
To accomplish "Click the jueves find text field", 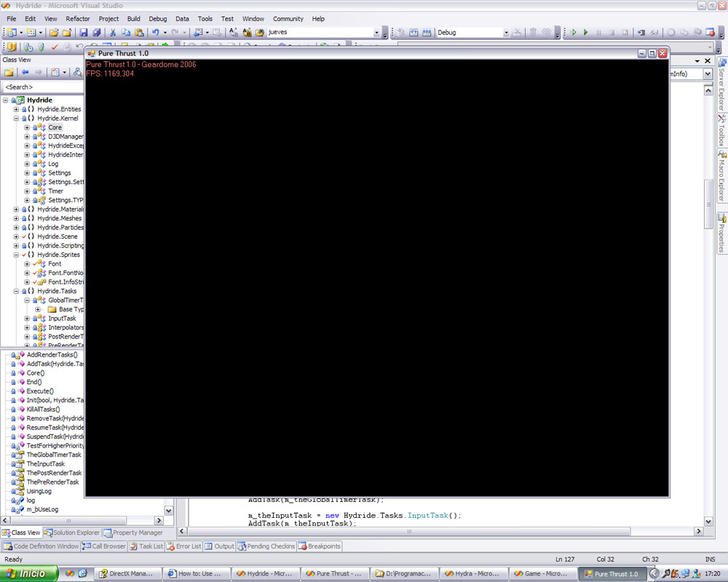I will coord(320,32).
